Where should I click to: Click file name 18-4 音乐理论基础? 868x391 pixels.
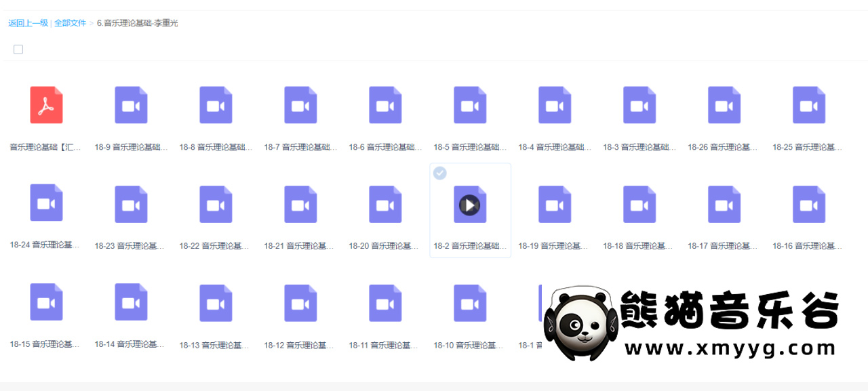tap(555, 147)
